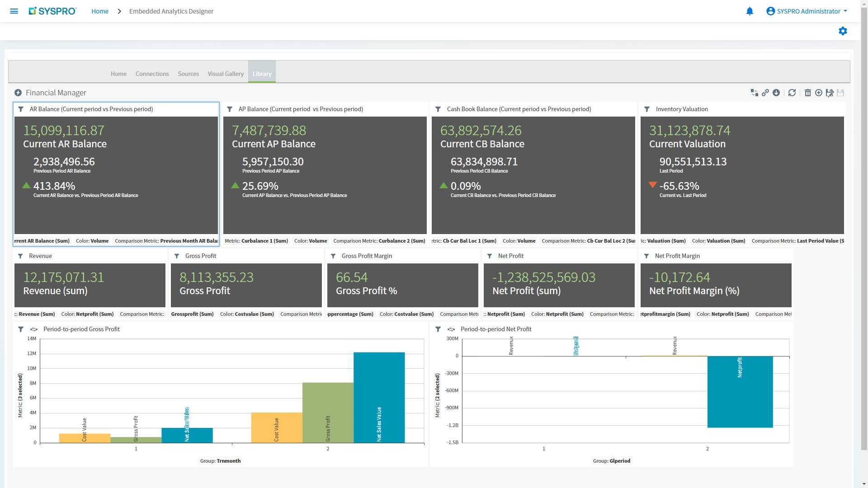Toggle swap icon on Period-to-period Gross Profit
Screen dimensions: 868x488
coord(34,329)
